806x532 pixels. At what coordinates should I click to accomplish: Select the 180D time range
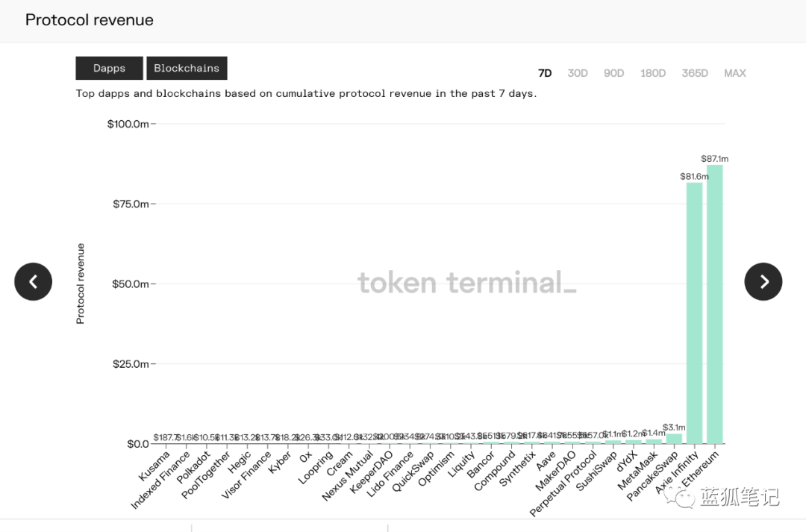coord(652,73)
